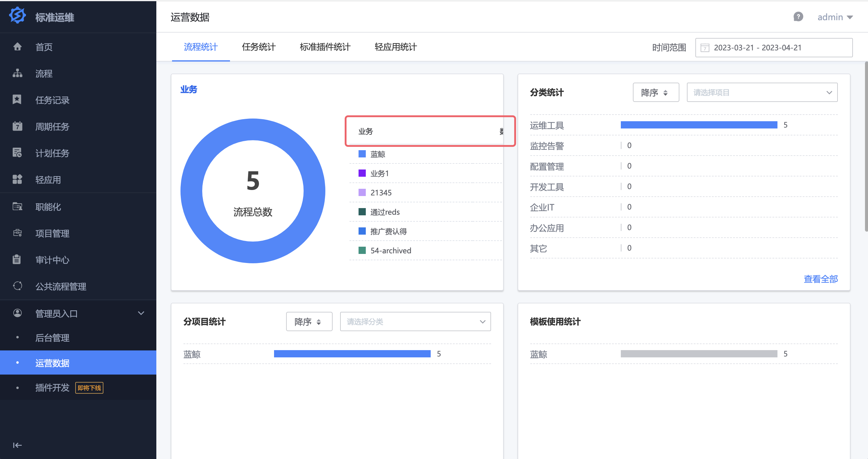This screenshot has width=868, height=459.
Task: Open the help question mark icon
Action: click(x=798, y=17)
